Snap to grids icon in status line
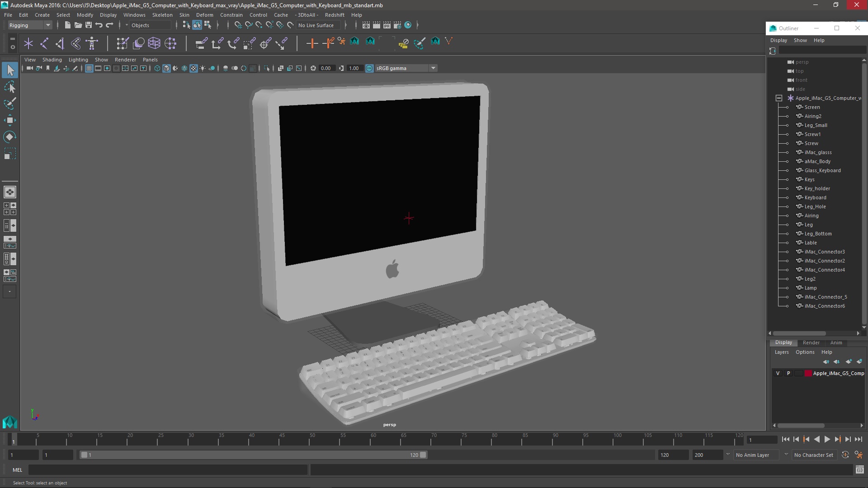 [x=238, y=25]
